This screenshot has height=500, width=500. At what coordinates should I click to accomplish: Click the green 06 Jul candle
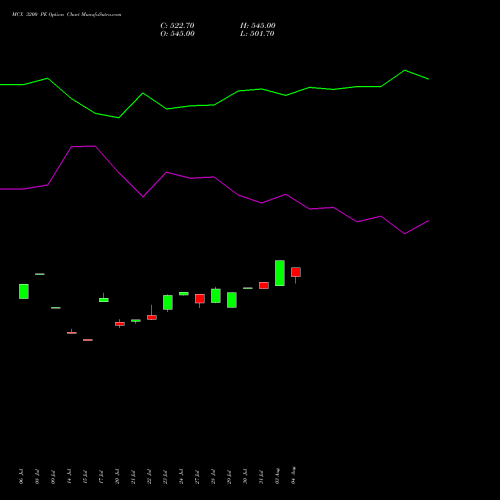point(24,291)
